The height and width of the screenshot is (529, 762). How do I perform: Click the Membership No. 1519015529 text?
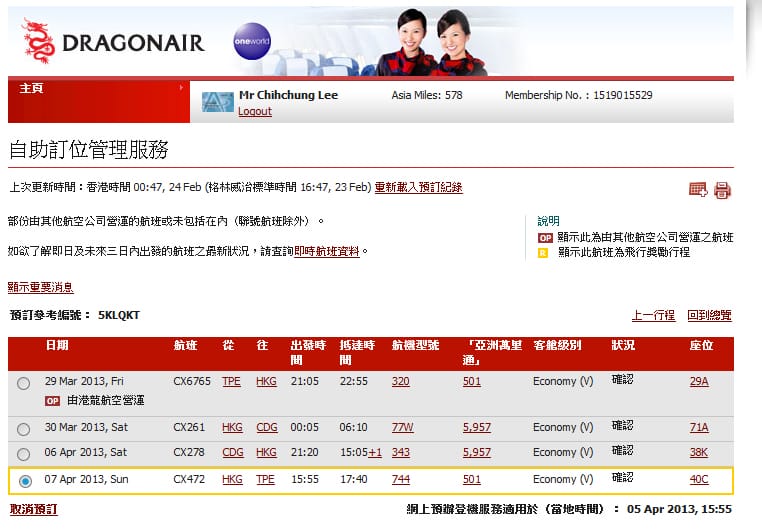[x=578, y=95]
